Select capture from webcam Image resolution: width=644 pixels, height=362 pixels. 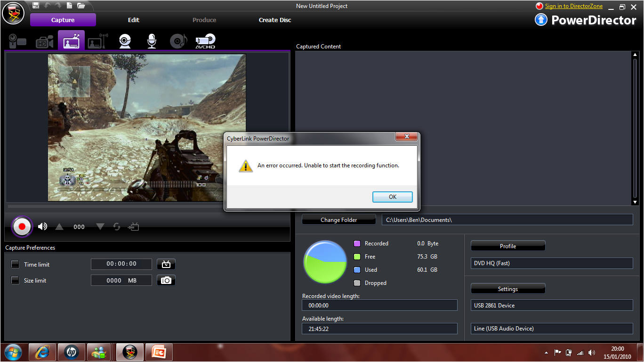click(x=125, y=41)
